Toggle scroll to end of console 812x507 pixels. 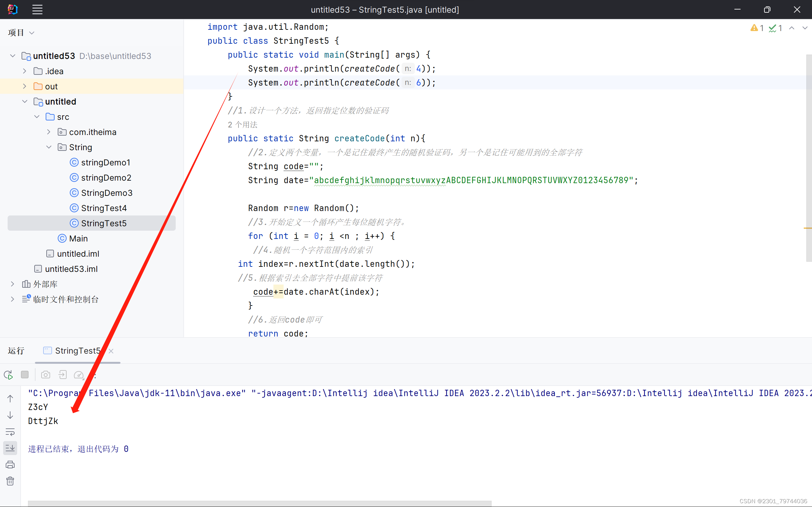coord(10,448)
